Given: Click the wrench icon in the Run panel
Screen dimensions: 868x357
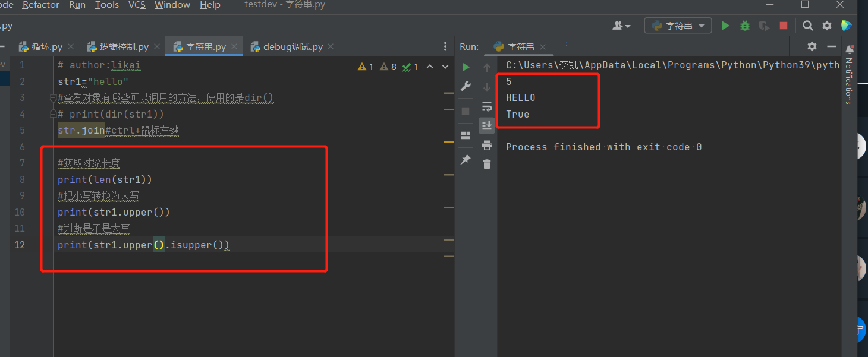Looking at the screenshot, I should (x=466, y=87).
